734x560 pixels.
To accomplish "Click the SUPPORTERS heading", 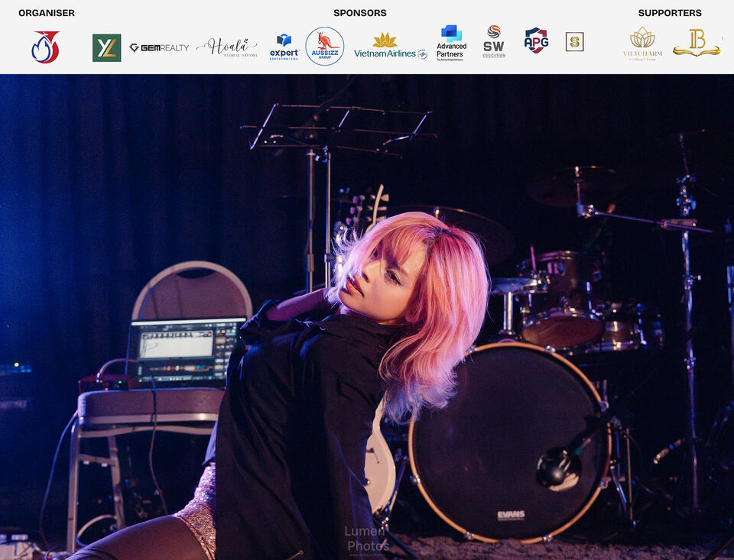I will [670, 13].
